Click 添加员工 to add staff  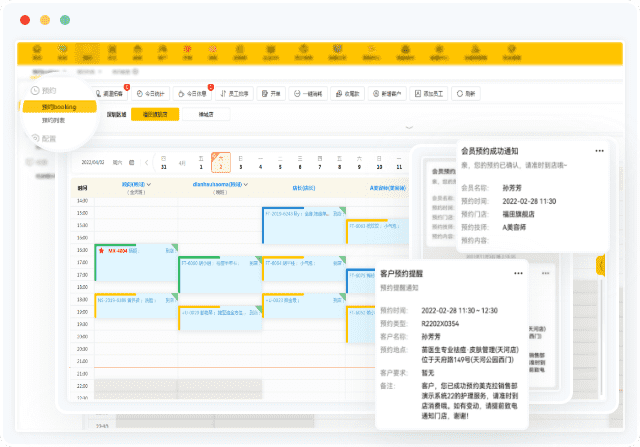tap(429, 93)
